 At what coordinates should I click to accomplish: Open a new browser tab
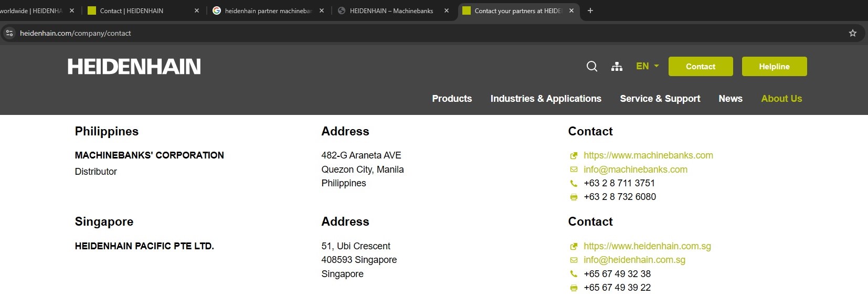pyautogui.click(x=590, y=10)
